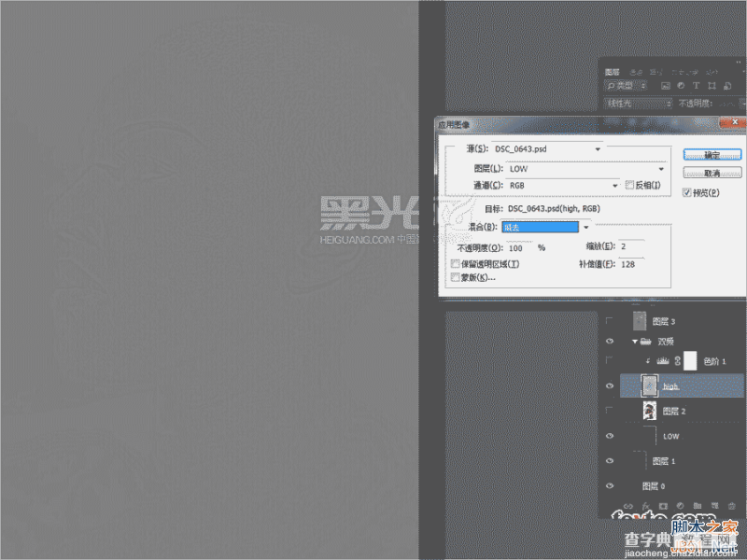
Task: Hide the 图层 0 layer
Action: (x=610, y=485)
